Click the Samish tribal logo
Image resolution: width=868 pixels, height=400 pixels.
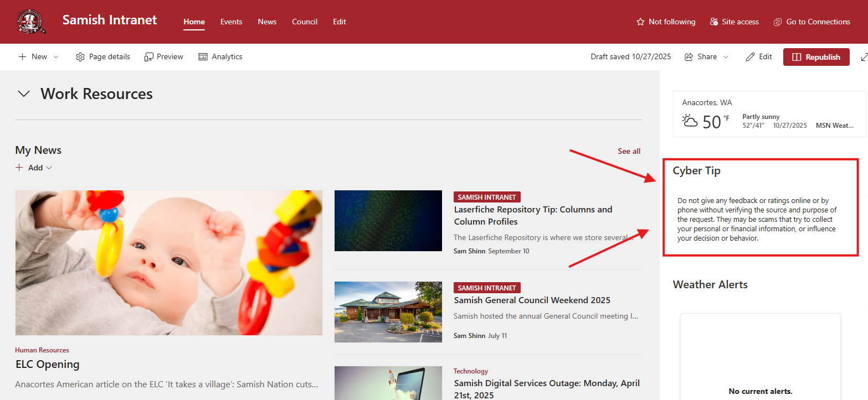click(x=31, y=22)
